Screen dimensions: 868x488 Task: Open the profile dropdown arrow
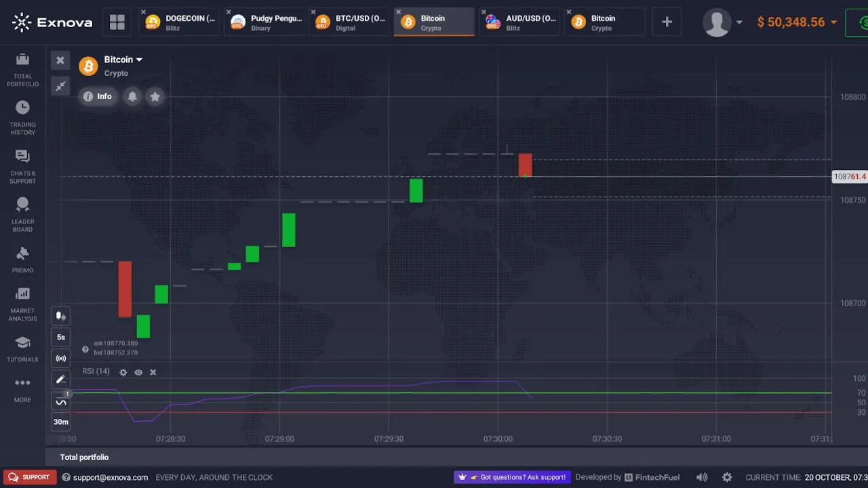739,22
